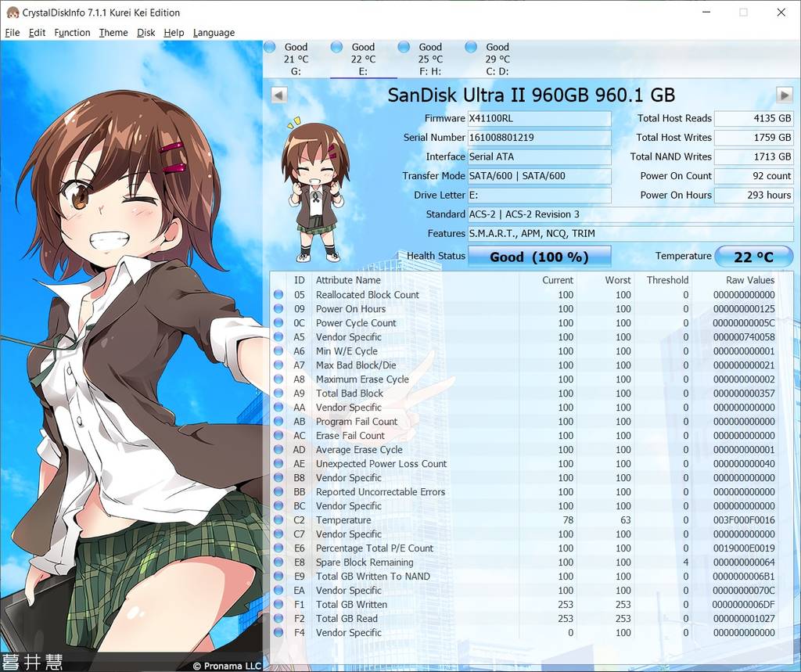Screen dimensions: 801x672
Task: Go to next disk with right arrow
Action: click(x=785, y=95)
